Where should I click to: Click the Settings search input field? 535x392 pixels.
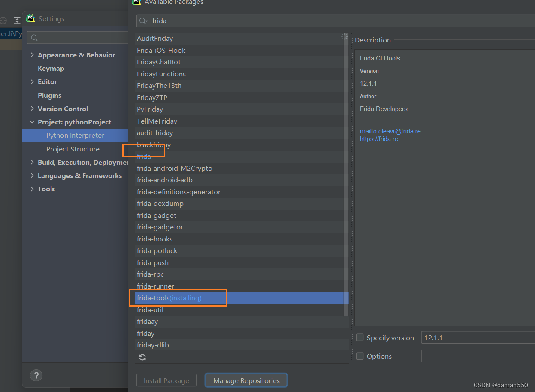pos(78,38)
